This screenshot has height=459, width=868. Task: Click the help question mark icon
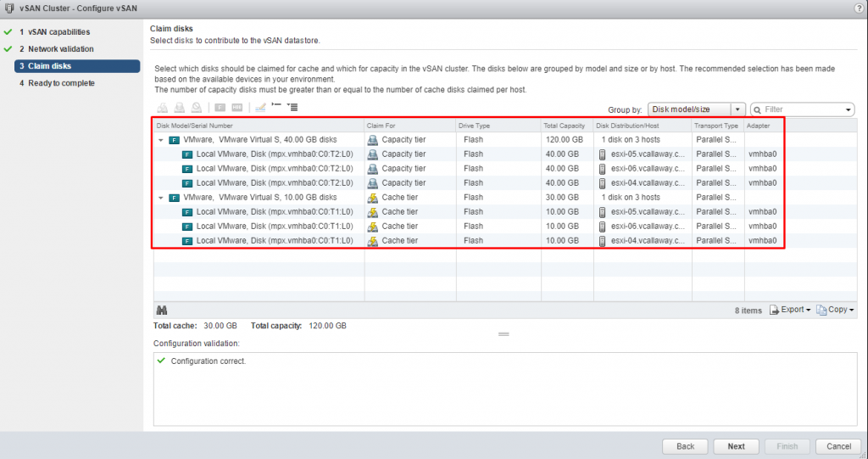tap(860, 8)
